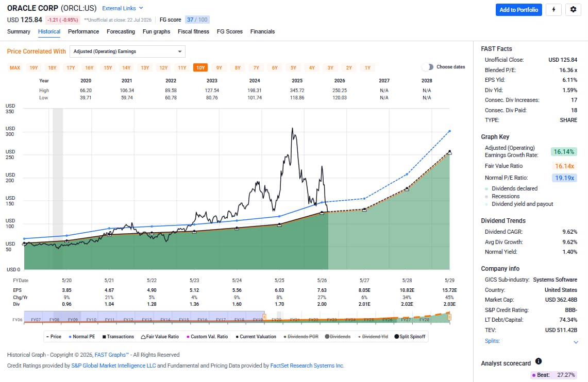This screenshot has height=382, width=588.
Task: Toggle the Normal PE legend dot
Action: 70,337
